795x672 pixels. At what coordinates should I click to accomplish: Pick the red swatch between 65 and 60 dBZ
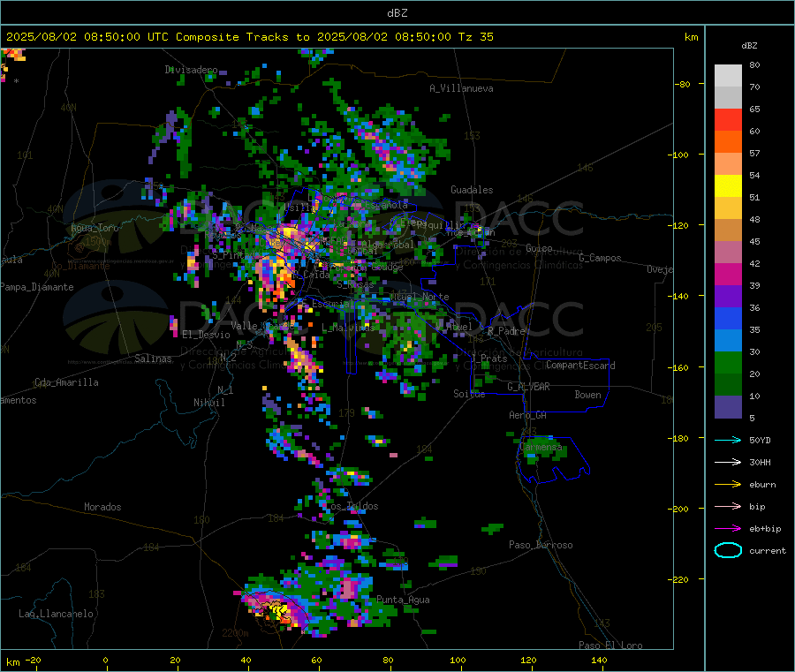point(728,119)
